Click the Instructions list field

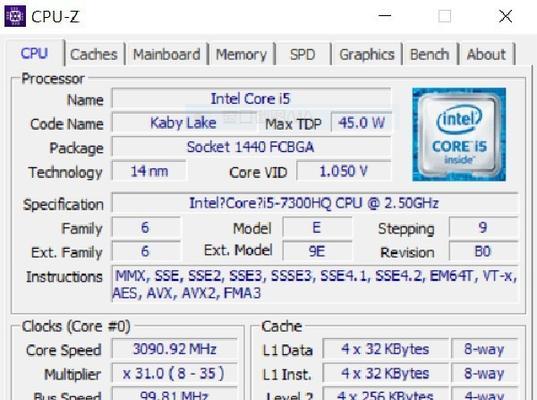[315, 284]
